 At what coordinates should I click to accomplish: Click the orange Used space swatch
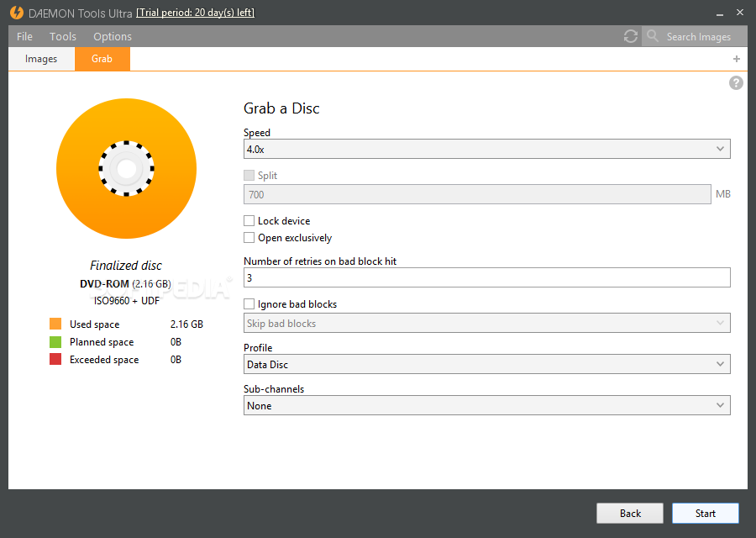point(55,324)
